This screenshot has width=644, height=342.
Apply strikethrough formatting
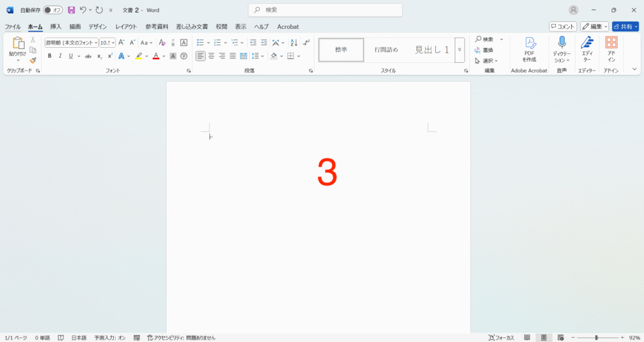[x=88, y=56]
